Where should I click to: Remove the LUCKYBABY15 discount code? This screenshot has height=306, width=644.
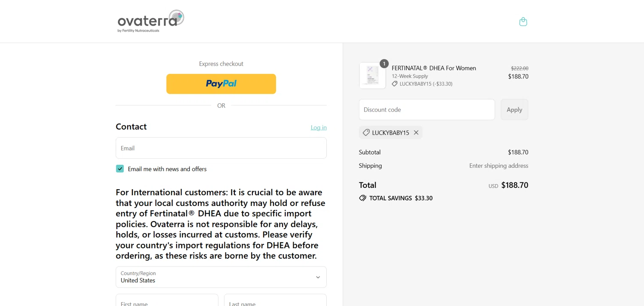pyautogui.click(x=416, y=133)
